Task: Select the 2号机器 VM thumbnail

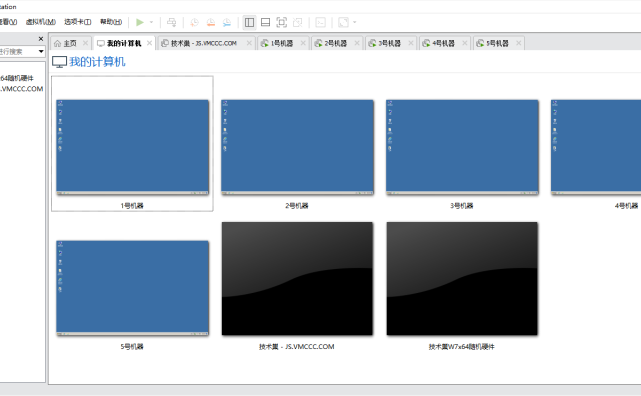Action: click(297, 147)
